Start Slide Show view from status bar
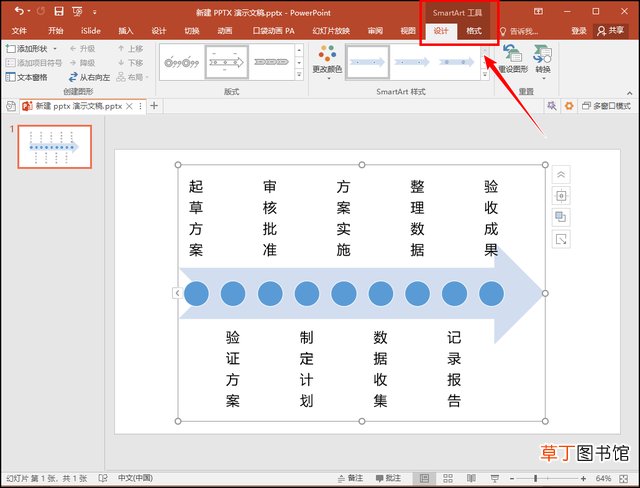 coord(495,479)
